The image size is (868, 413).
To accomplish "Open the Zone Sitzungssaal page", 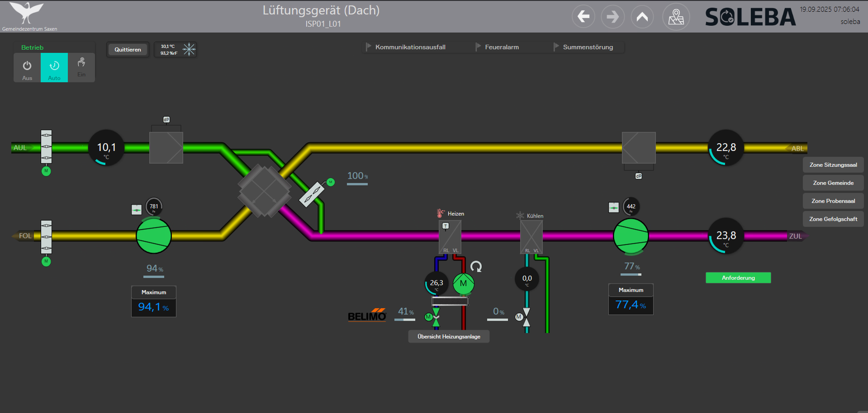I will pos(833,165).
